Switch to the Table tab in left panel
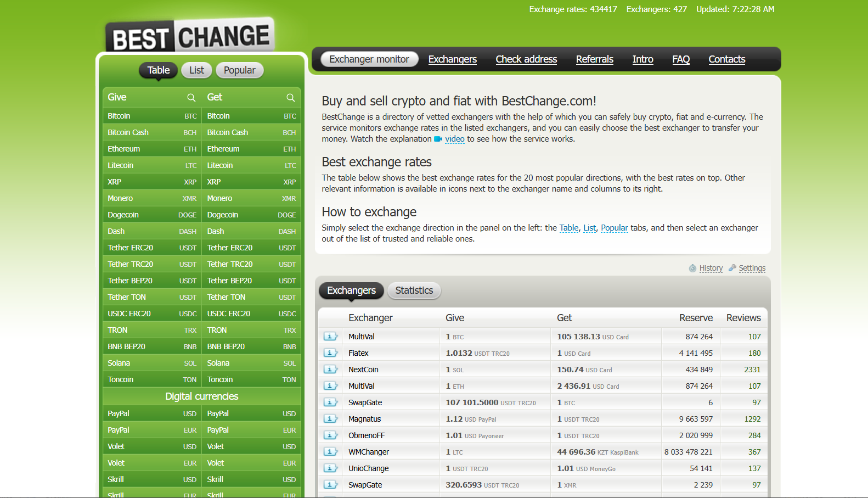 159,70
